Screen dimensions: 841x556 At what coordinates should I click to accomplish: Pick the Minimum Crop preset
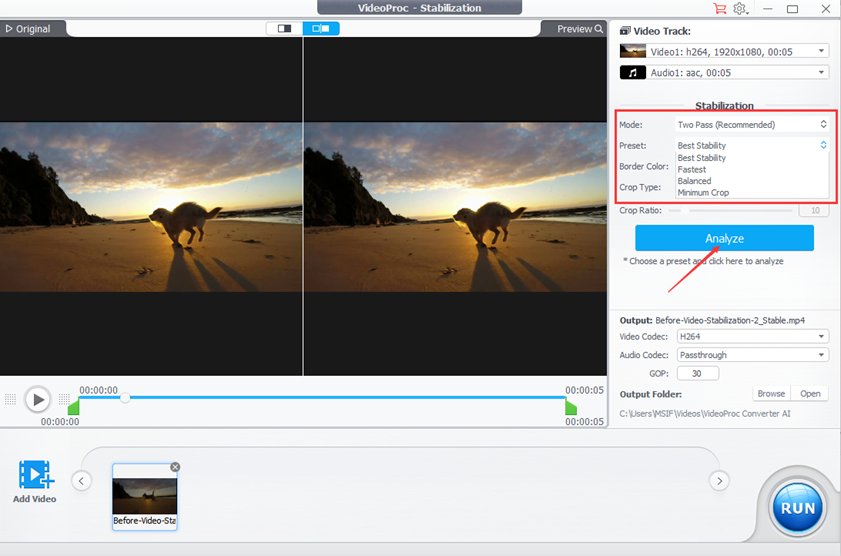[703, 192]
